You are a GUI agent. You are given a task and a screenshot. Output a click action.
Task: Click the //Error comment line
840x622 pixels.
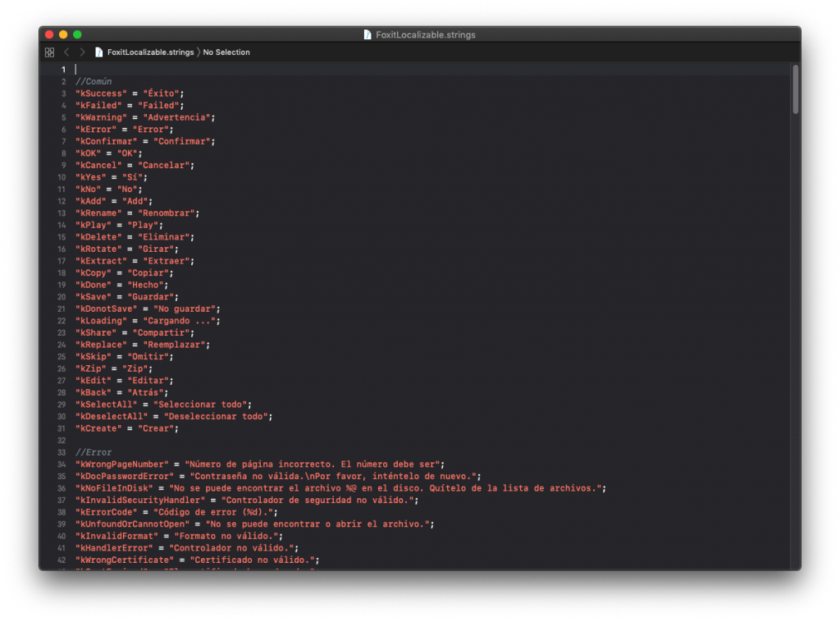tap(94, 452)
